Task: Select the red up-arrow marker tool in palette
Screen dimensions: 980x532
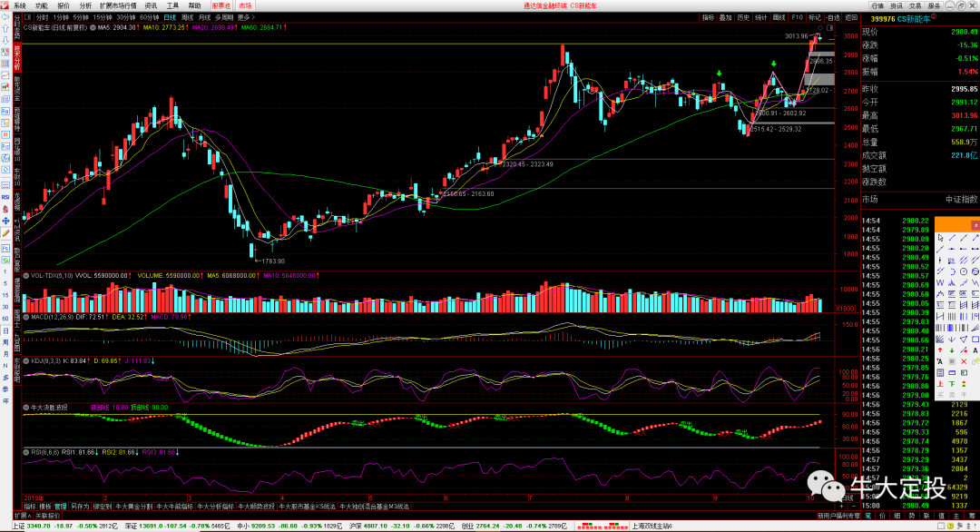Action: [x=940, y=350]
